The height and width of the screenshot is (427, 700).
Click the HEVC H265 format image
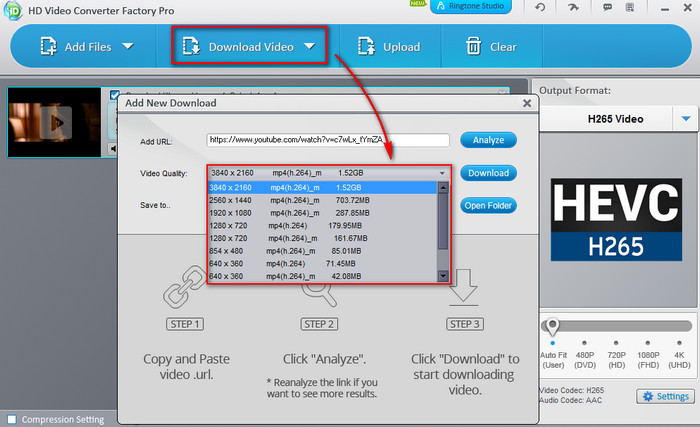click(616, 220)
